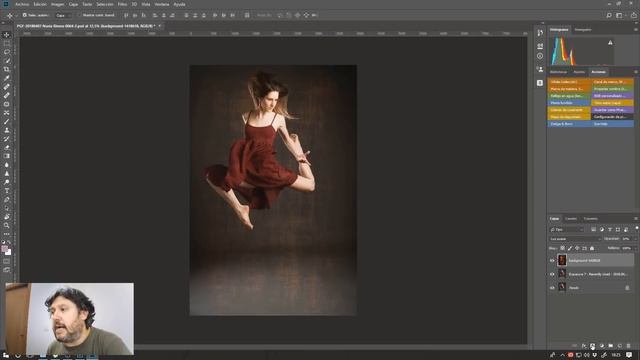Run the Mapa de degradado action

click(x=569, y=117)
